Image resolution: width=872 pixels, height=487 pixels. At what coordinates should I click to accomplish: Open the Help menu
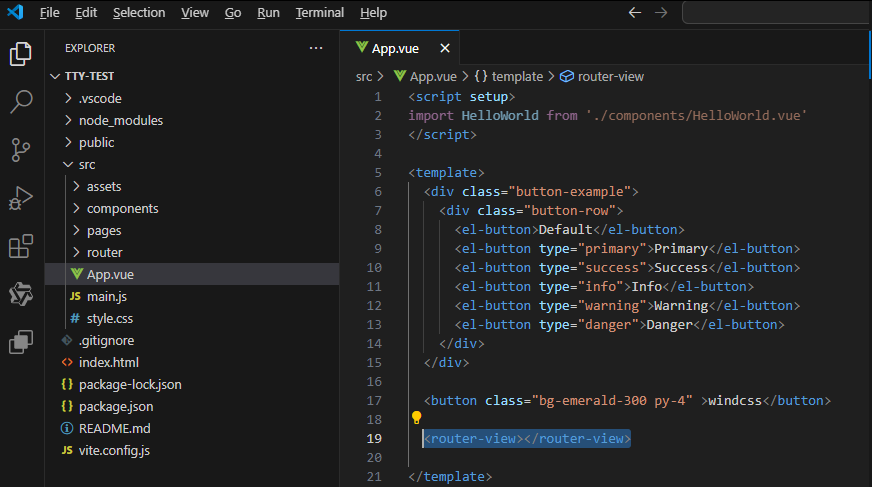coord(373,12)
